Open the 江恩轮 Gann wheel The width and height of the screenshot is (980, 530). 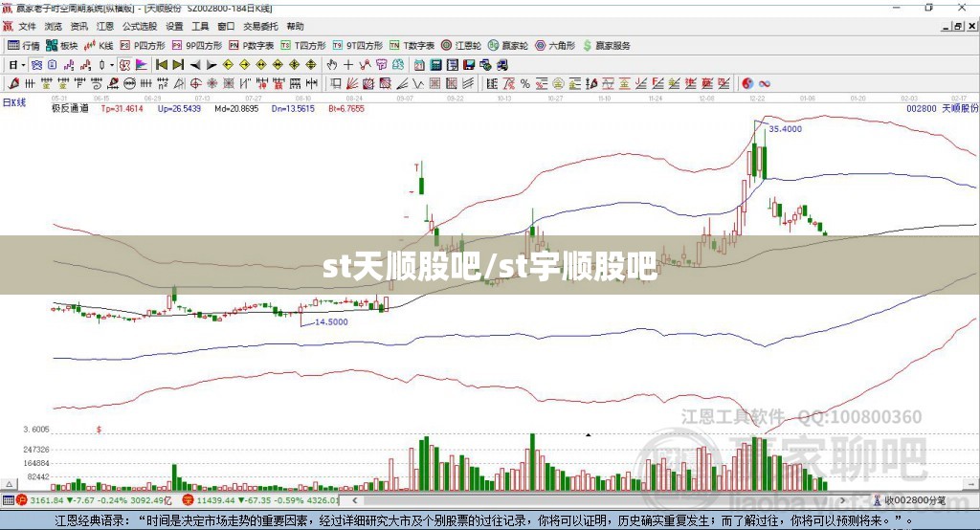click(461, 46)
